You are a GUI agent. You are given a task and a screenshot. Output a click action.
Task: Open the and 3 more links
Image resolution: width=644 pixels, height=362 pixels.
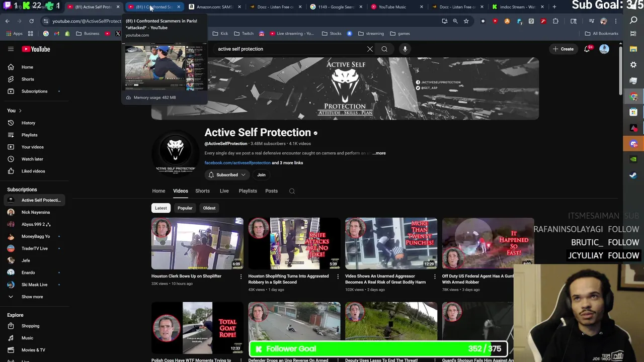pos(287,163)
